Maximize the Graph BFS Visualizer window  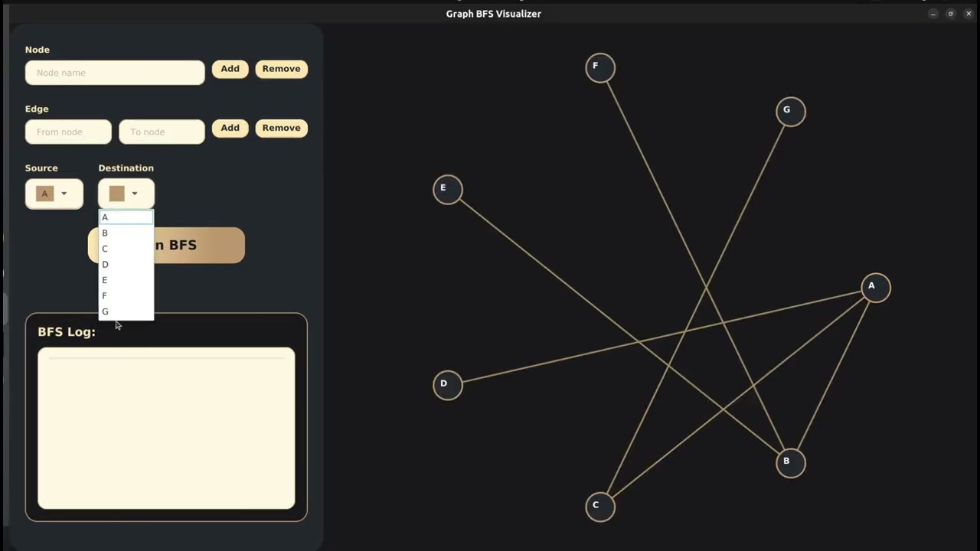pos(951,14)
